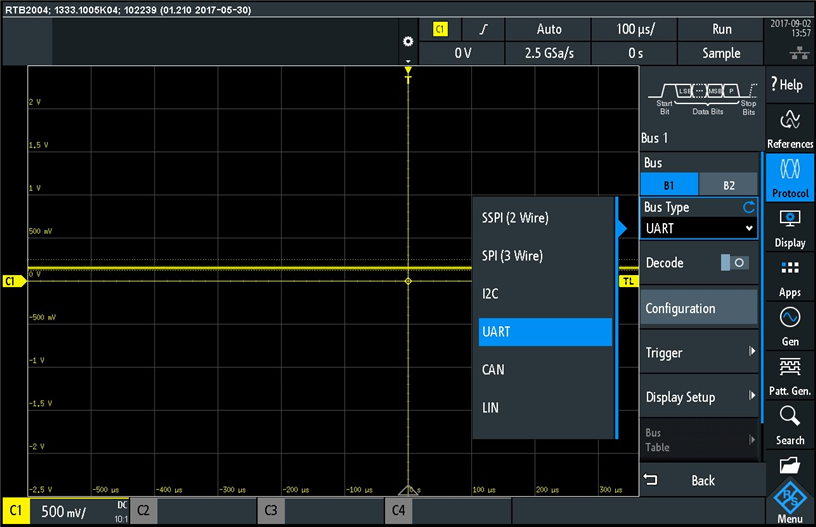The height and width of the screenshot is (527, 816).
Task: Open the References icon in sidebar
Action: (x=789, y=128)
